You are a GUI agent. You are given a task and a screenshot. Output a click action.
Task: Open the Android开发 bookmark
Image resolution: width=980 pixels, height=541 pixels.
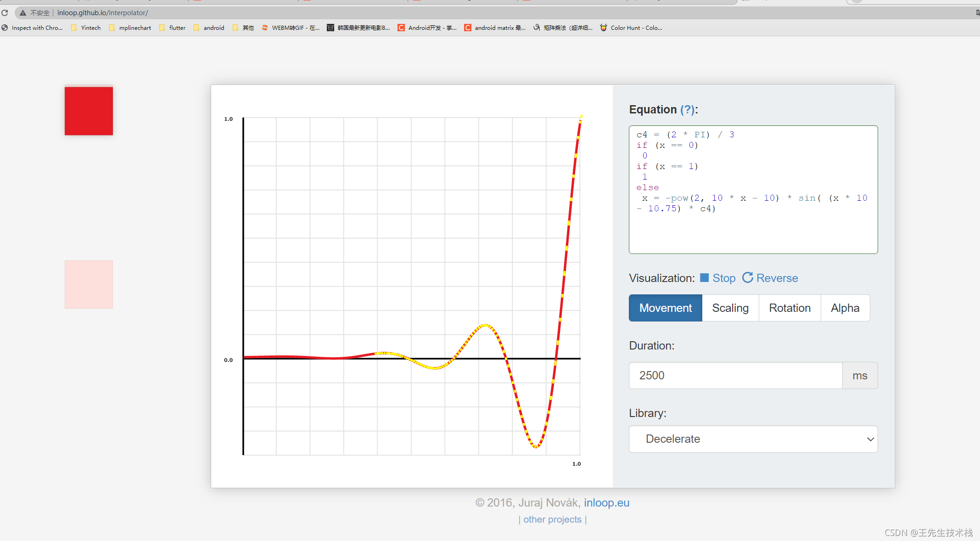pyautogui.click(x=427, y=28)
